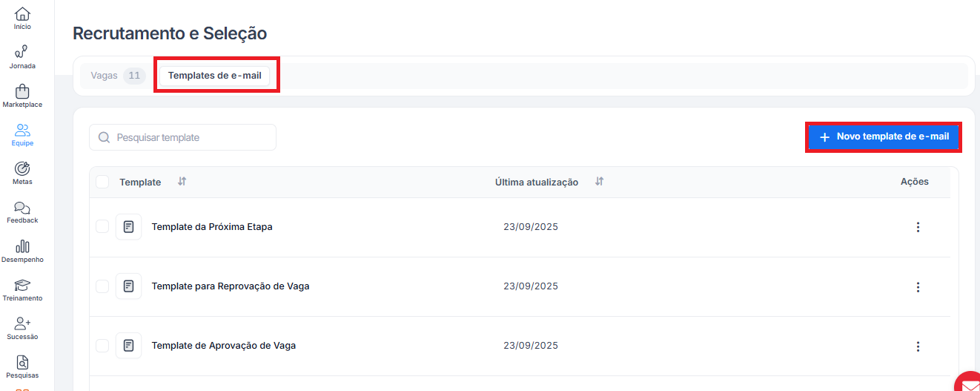Open Desempenho bar chart icon
980x391 pixels.
point(22,247)
